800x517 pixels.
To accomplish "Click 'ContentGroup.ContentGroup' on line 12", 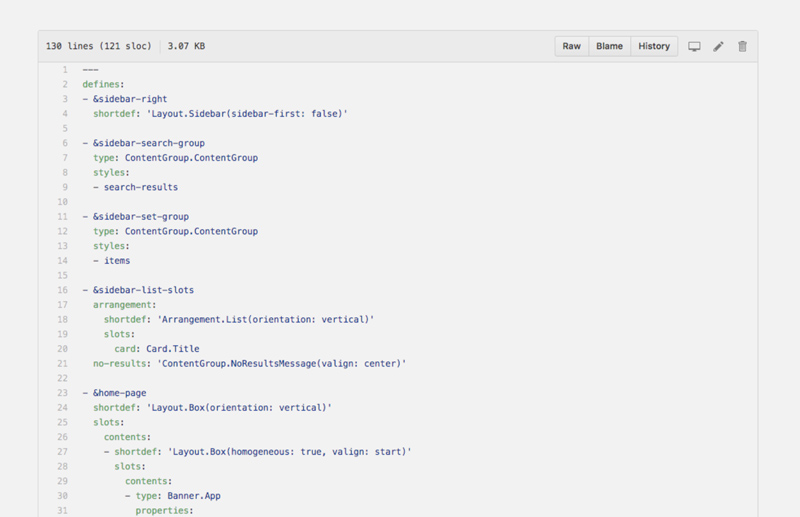I will pos(191,231).
